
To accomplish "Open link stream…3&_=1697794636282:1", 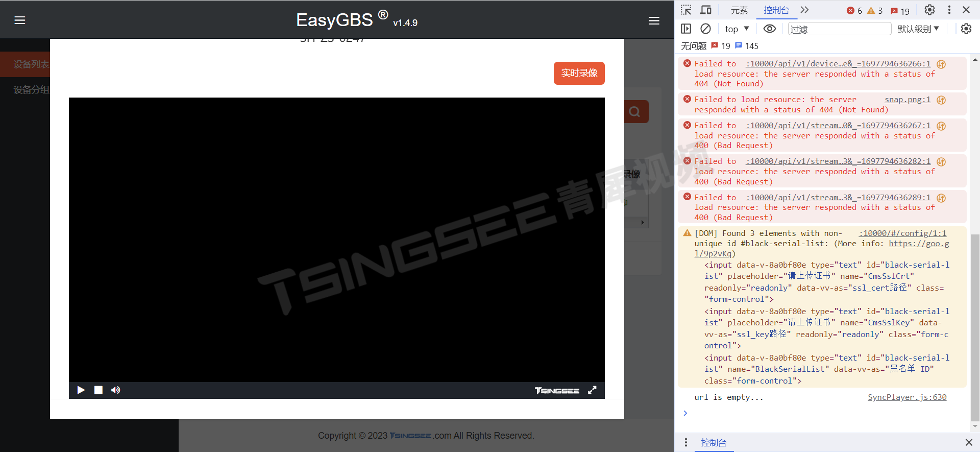I will point(838,161).
